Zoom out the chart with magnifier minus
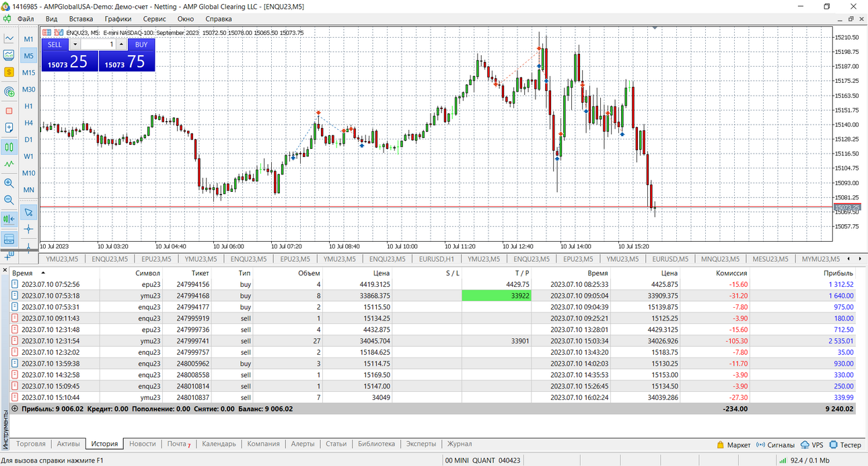 pyautogui.click(x=9, y=199)
